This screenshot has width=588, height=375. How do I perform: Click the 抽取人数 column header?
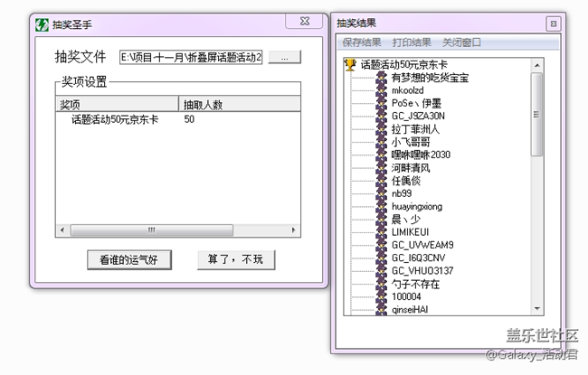[x=240, y=104]
